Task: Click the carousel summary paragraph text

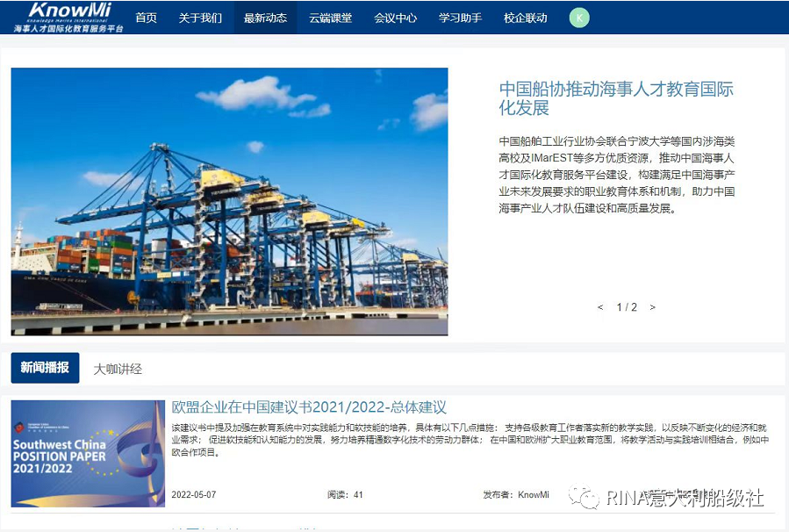Action: coord(617,175)
